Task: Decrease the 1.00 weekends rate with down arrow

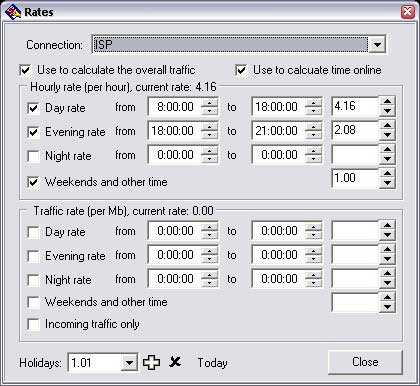Action: (387, 183)
